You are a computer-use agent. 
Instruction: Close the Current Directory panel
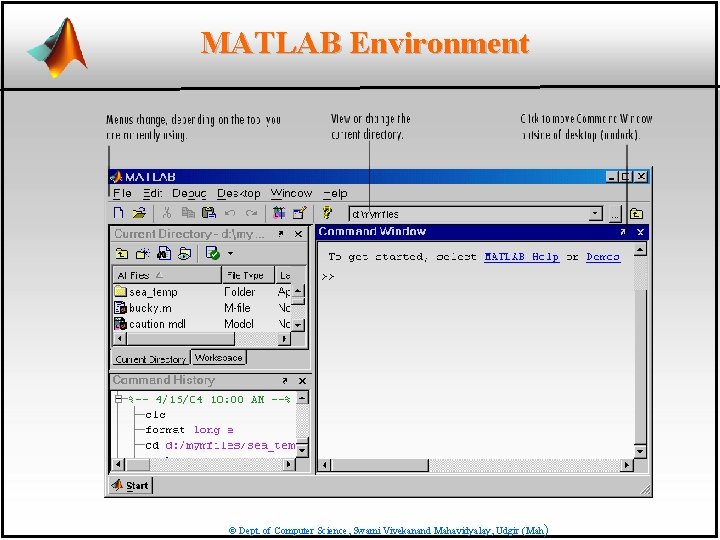[x=298, y=234]
